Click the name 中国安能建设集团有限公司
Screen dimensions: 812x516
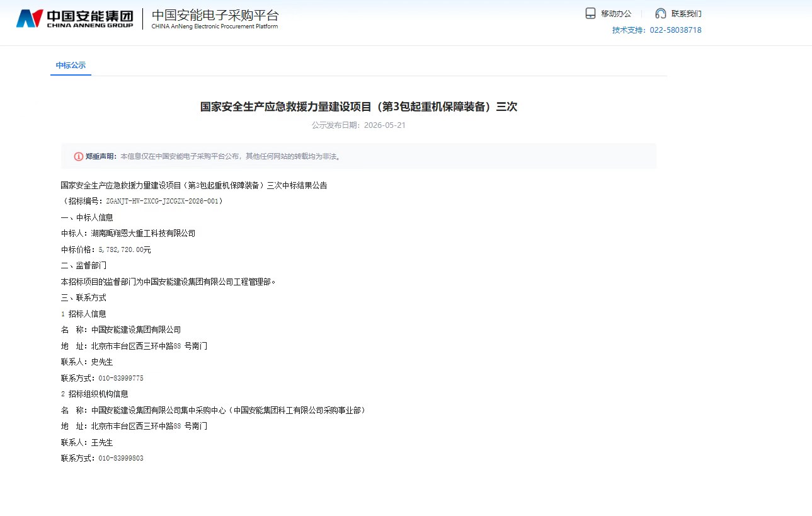136,330
